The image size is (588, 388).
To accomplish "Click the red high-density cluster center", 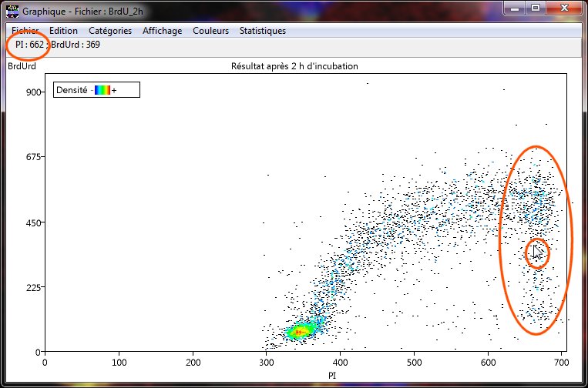I will [297, 332].
